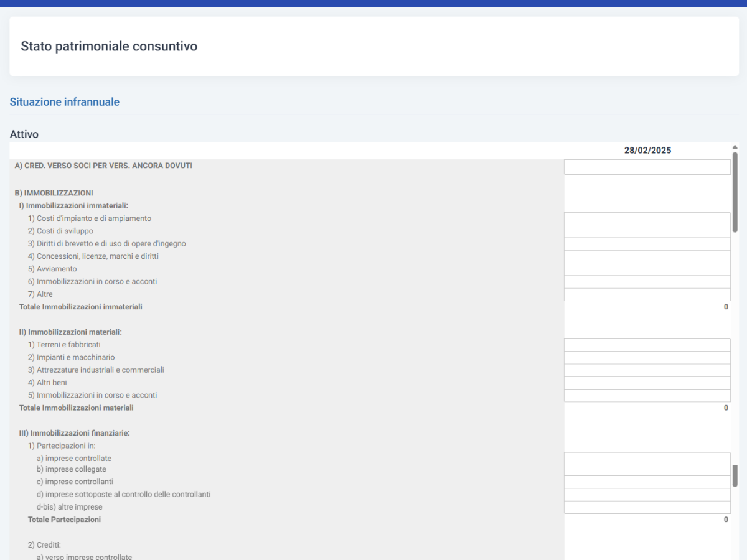The image size is (747, 560).
Task: Click the Totale Partecipazioni label
Action: [64, 520]
